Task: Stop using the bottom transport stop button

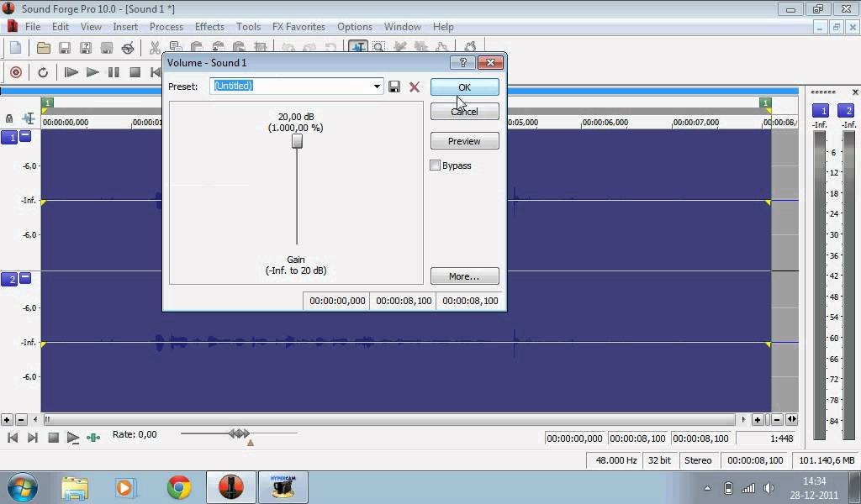Action: [53, 438]
